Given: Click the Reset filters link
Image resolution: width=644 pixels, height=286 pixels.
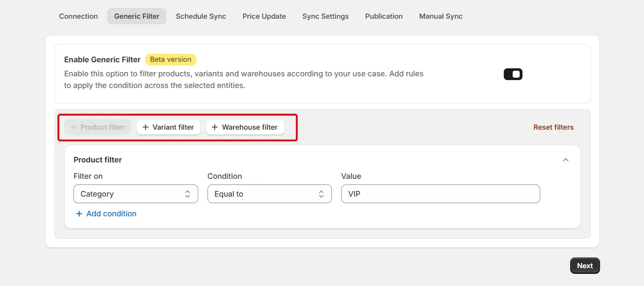Looking at the screenshot, I should (553, 127).
